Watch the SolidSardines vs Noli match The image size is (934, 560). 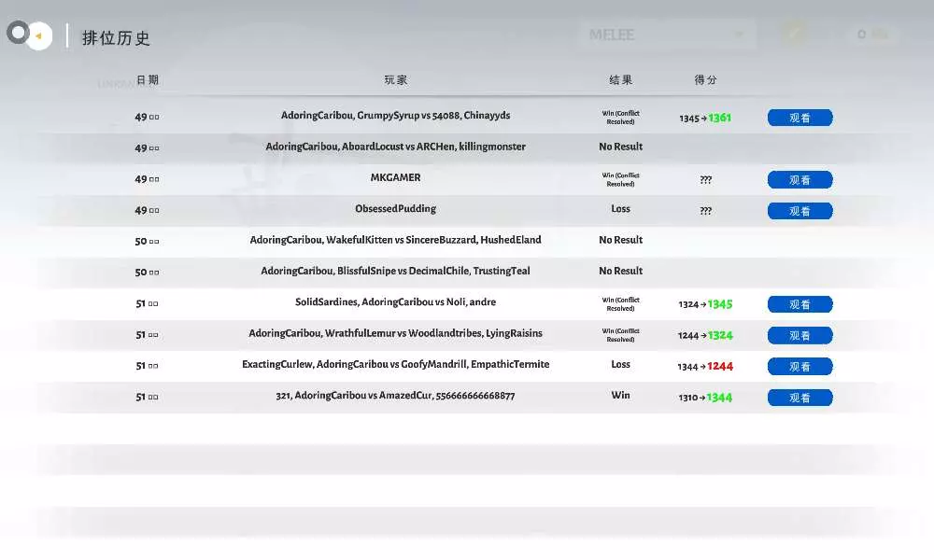[x=800, y=304]
